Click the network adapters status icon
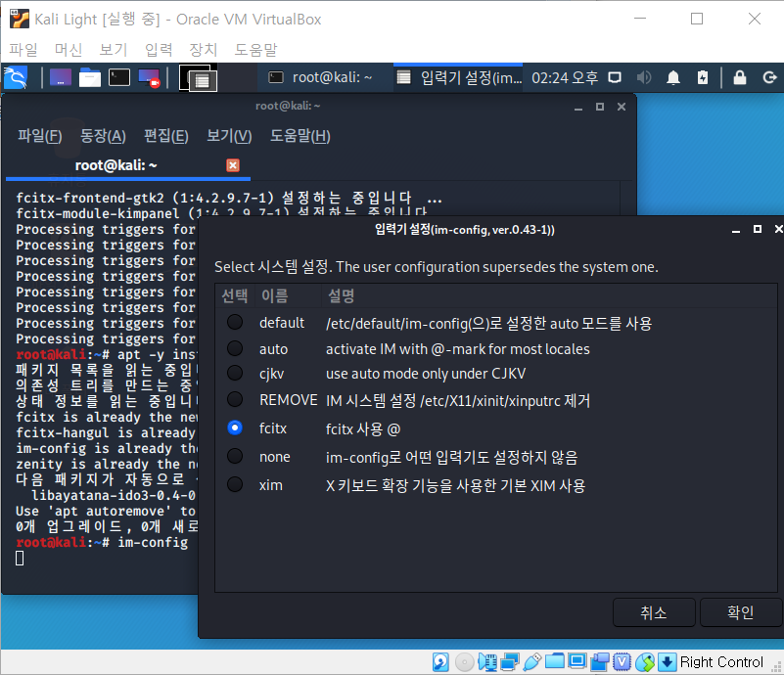This screenshot has width=784, height=675. pos(510,662)
